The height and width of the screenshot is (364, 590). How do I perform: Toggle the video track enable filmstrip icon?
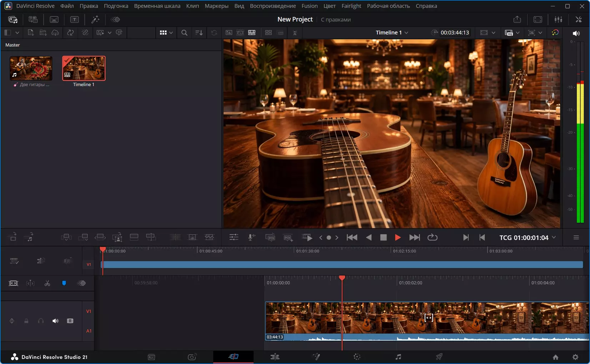pos(70,321)
